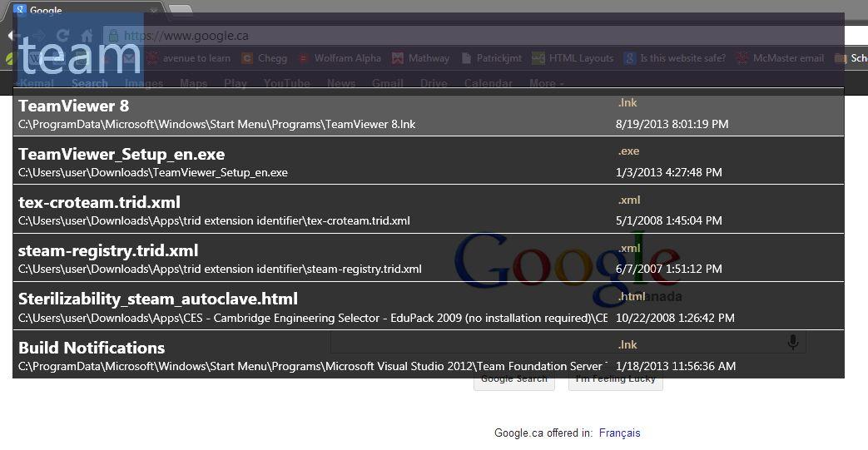868x450 pixels.
Task: Click the reload page icon
Action: pyautogui.click(x=62, y=36)
